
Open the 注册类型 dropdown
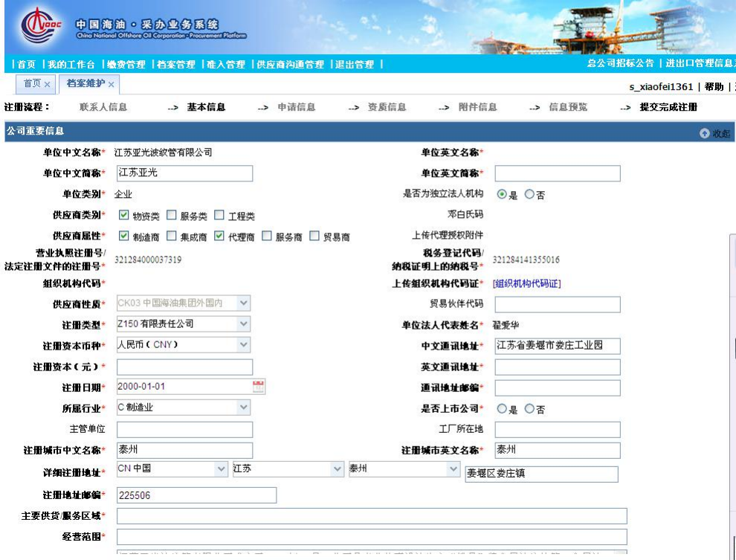[x=245, y=324]
